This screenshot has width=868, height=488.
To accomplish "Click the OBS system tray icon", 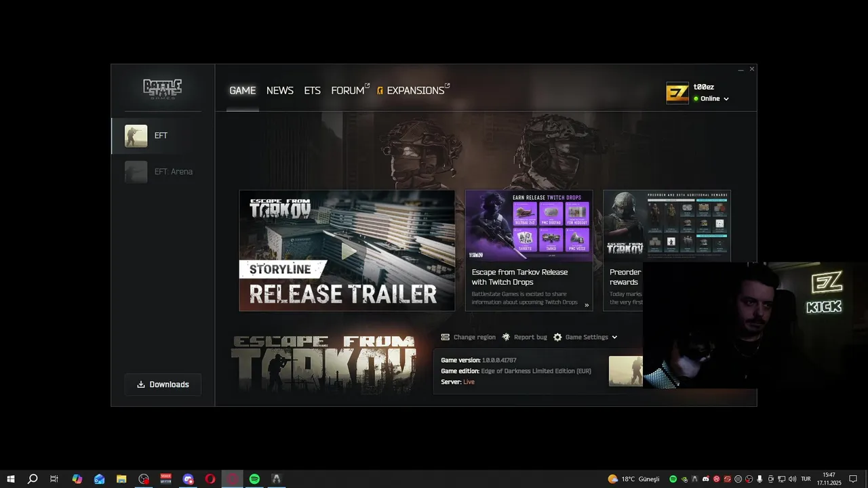I will [749, 479].
